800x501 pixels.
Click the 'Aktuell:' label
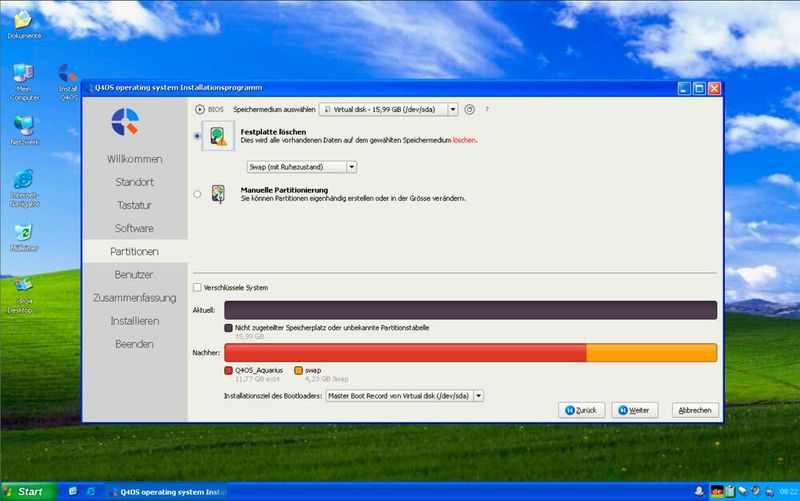(204, 310)
